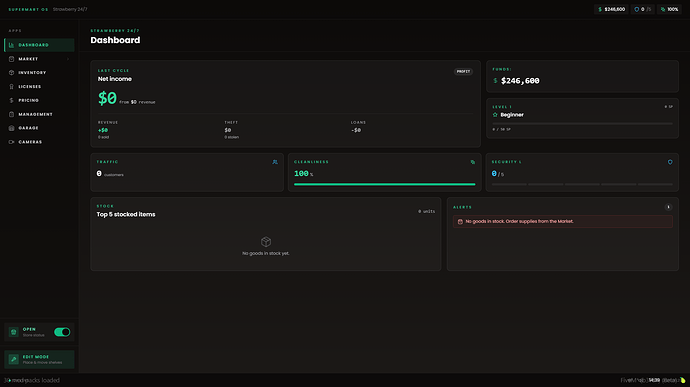Click the Loans -$0 value
The image size is (690, 387).
356,130
